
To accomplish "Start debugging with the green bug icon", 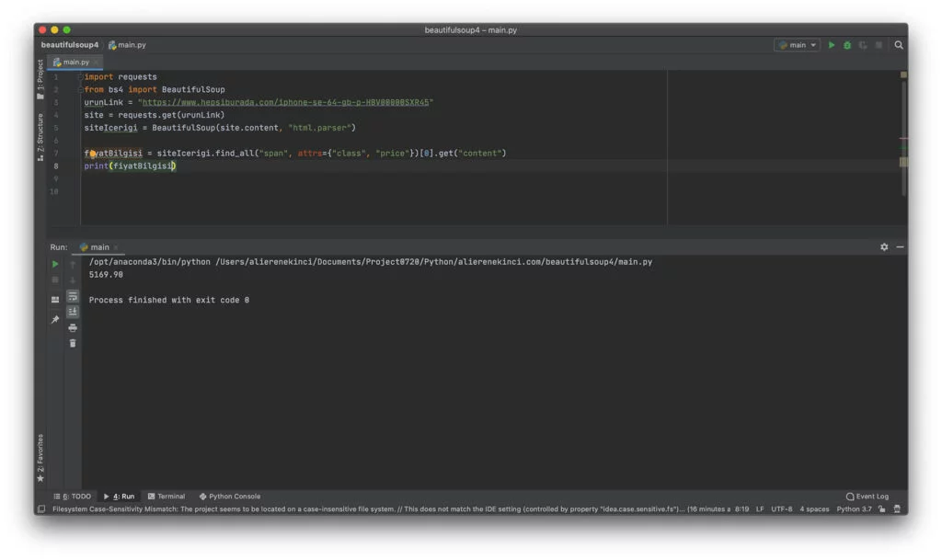I will (x=847, y=45).
